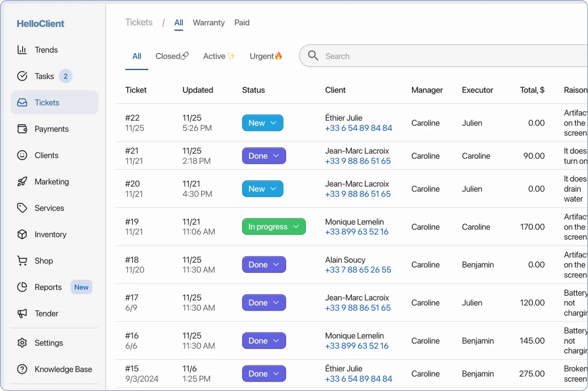Image resolution: width=588 pixels, height=391 pixels.
Task: Open the Shop cart icon
Action: pyautogui.click(x=22, y=260)
